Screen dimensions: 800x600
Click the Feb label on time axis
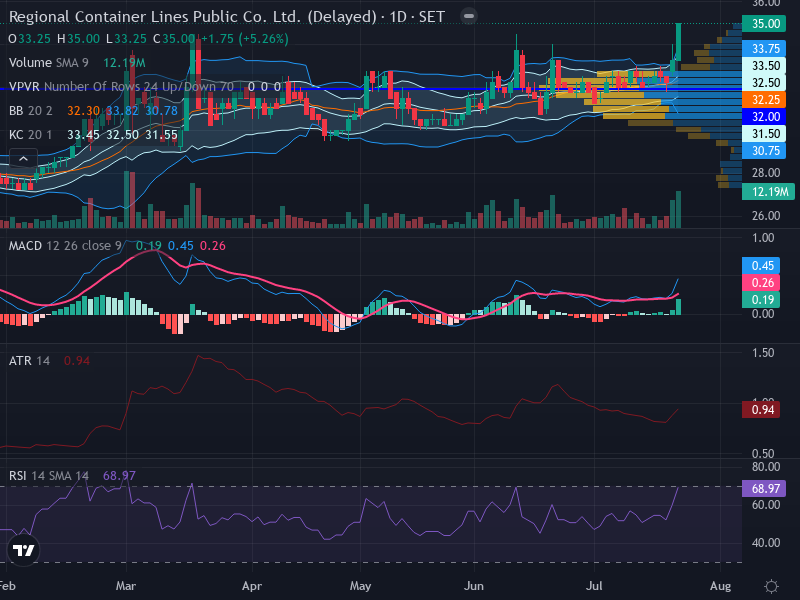pyautogui.click(x=7, y=586)
